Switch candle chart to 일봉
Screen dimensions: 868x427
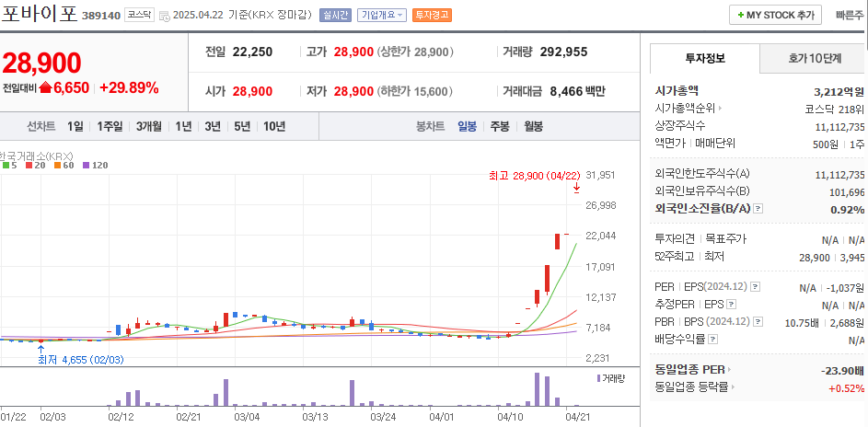[x=467, y=126]
